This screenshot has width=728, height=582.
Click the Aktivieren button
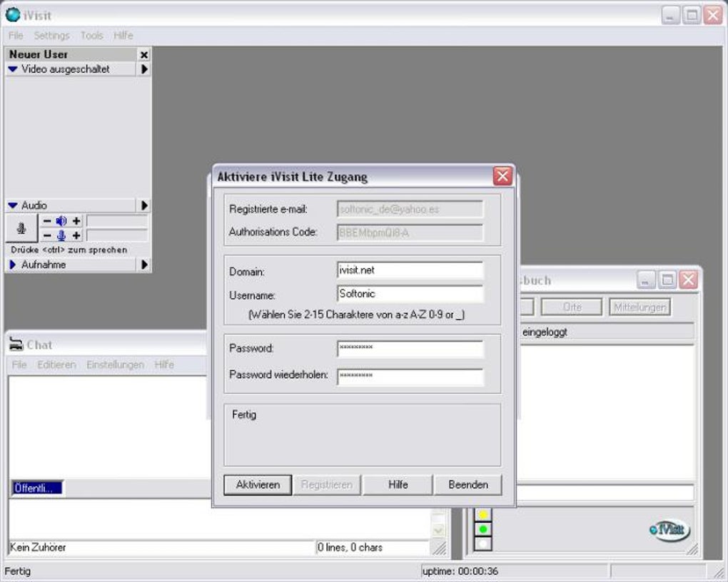tap(258, 485)
